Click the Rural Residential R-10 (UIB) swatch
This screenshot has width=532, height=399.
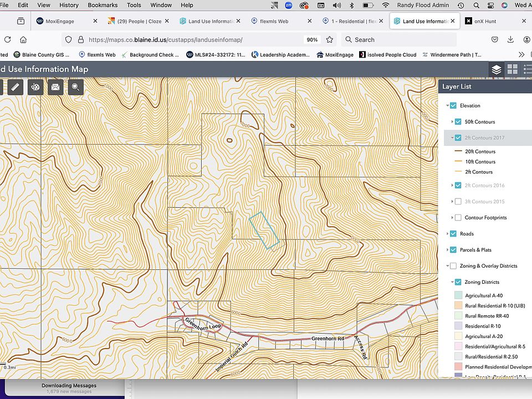[458, 305]
